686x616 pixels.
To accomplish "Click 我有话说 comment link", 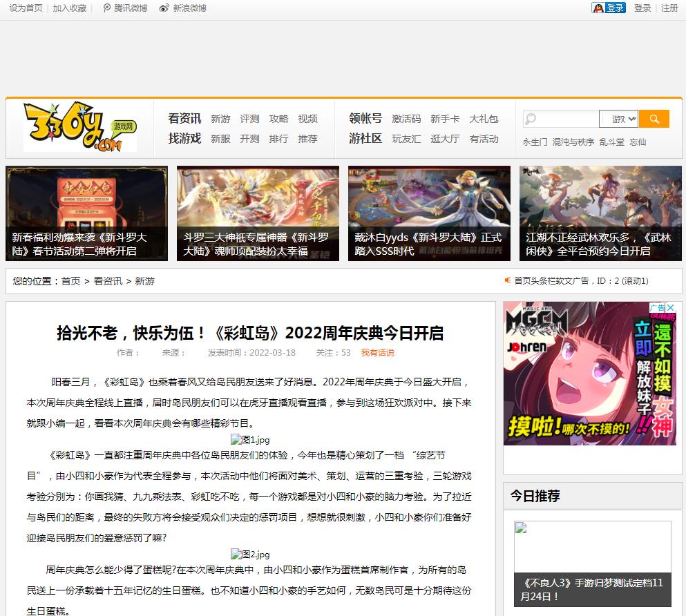I will coord(378,353).
